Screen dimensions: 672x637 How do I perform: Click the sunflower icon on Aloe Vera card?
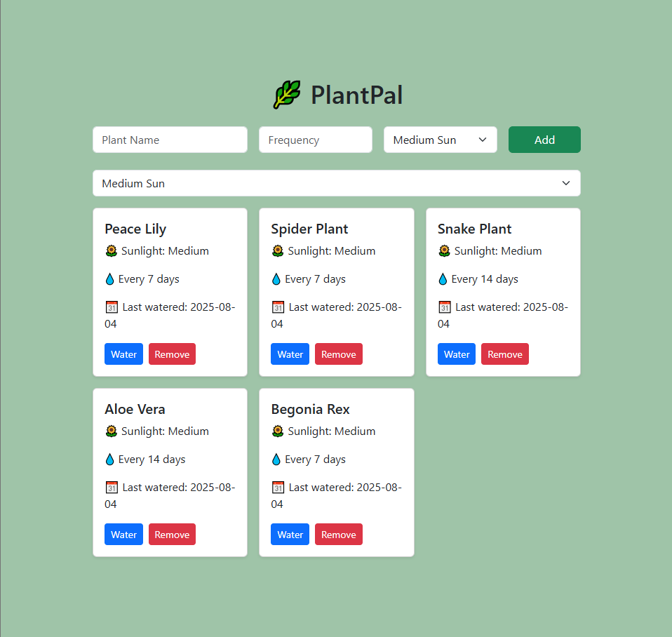click(x=111, y=431)
